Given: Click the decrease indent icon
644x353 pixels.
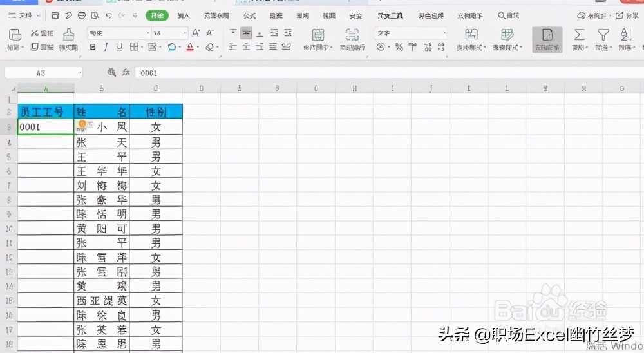Looking at the screenshot, I should (274, 32).
